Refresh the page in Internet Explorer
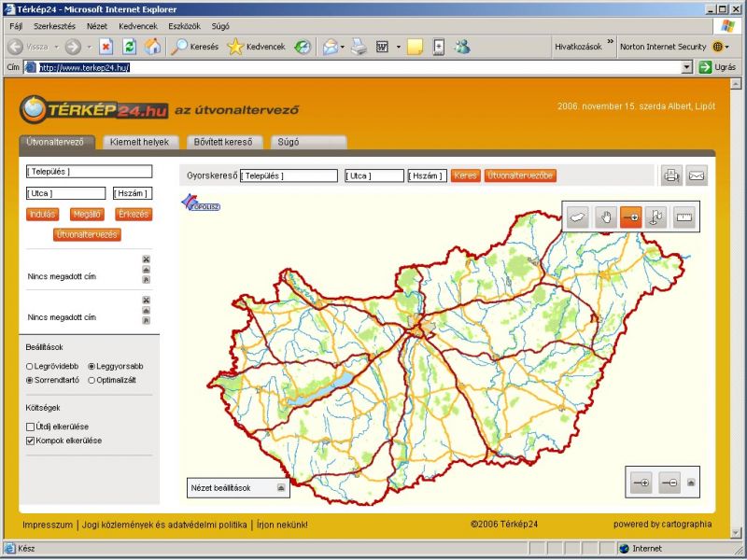This screenshot has width=747, height=560. (129, 47)
